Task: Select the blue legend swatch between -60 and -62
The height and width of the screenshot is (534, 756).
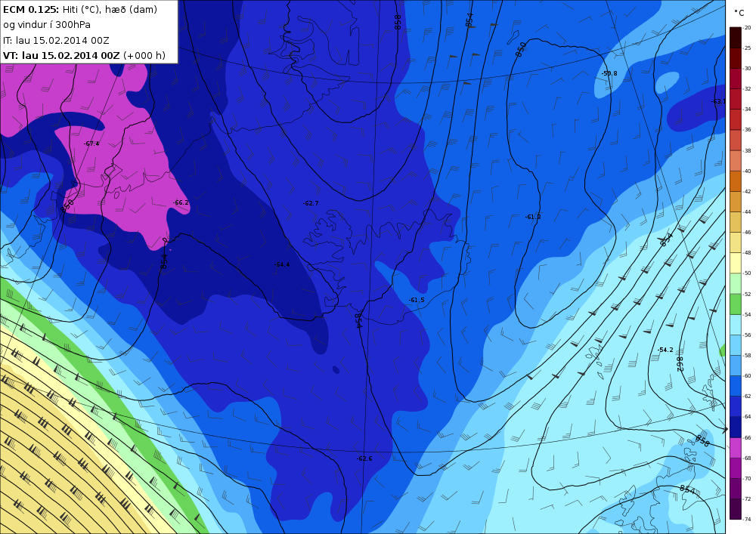Action: (736, 386)
